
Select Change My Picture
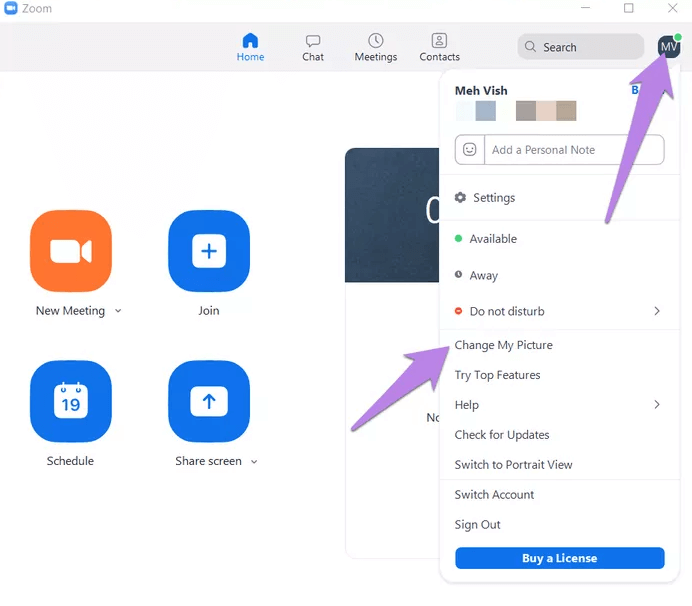[503, 345]
